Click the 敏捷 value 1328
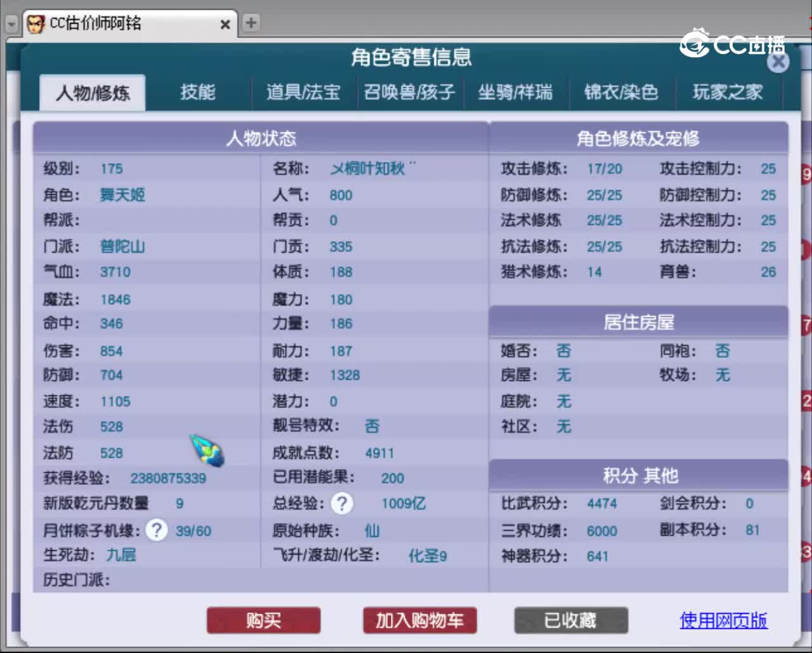 pos(344,375)
